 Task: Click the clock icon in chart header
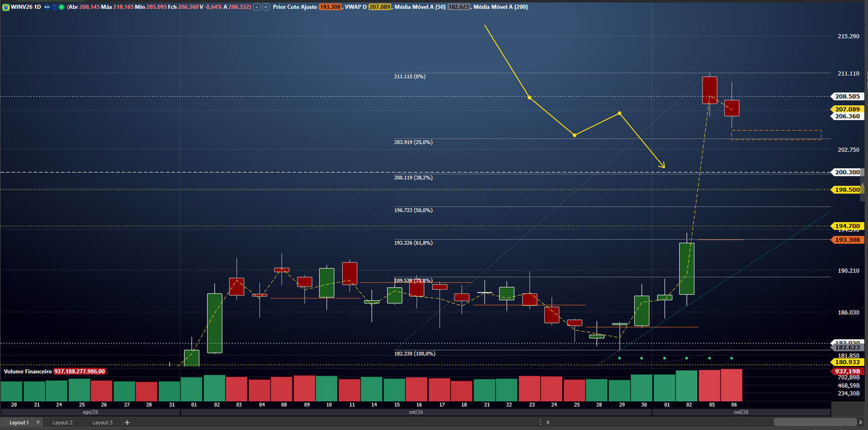click(x=55, y=7)
